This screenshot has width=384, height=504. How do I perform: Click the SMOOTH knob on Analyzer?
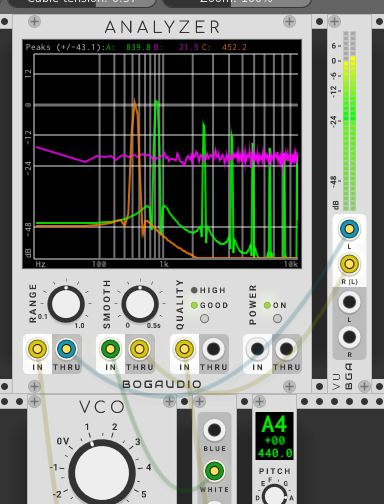pyautogui.click(x=140, y=304)
